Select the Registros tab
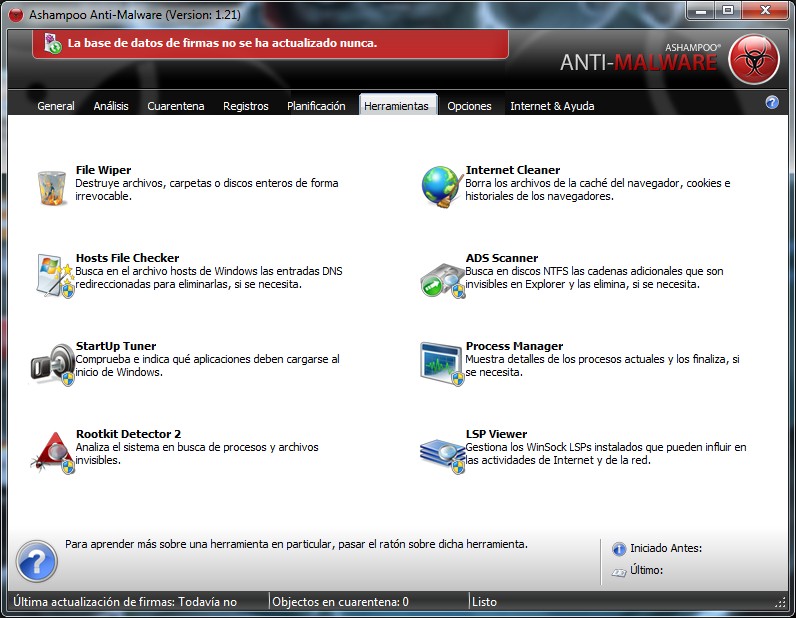Viewport: 796px width, 618px height. [246, 106]
